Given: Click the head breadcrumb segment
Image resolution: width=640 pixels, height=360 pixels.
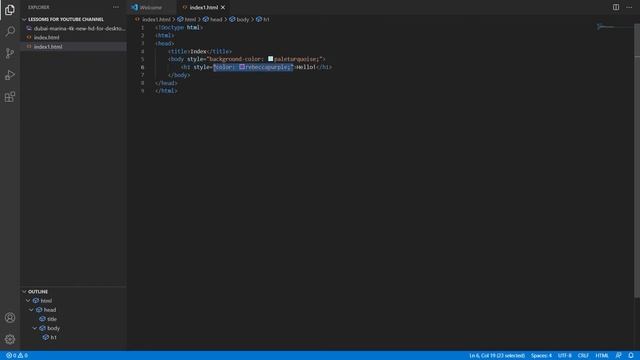Looking at the screenshot, I should coord(216,19).
